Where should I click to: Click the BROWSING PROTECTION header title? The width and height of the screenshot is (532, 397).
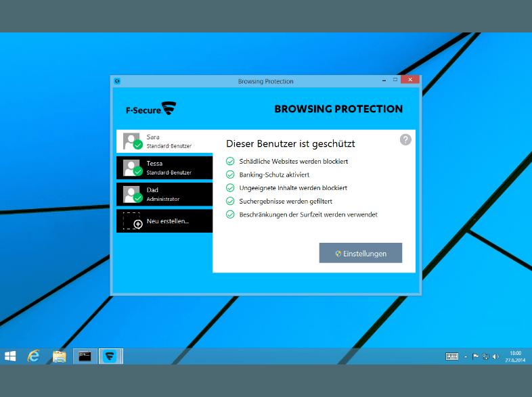point(338,109)
